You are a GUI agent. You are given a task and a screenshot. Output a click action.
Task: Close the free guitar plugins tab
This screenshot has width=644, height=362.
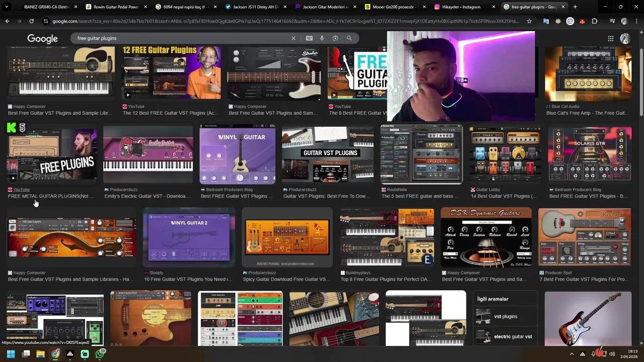click(x=563, y=7)
